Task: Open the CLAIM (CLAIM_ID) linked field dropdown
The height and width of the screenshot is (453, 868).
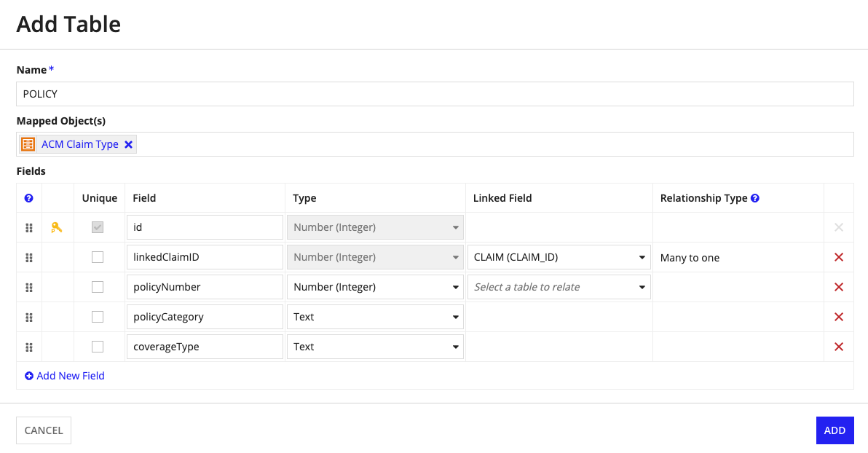Action: 559,257
